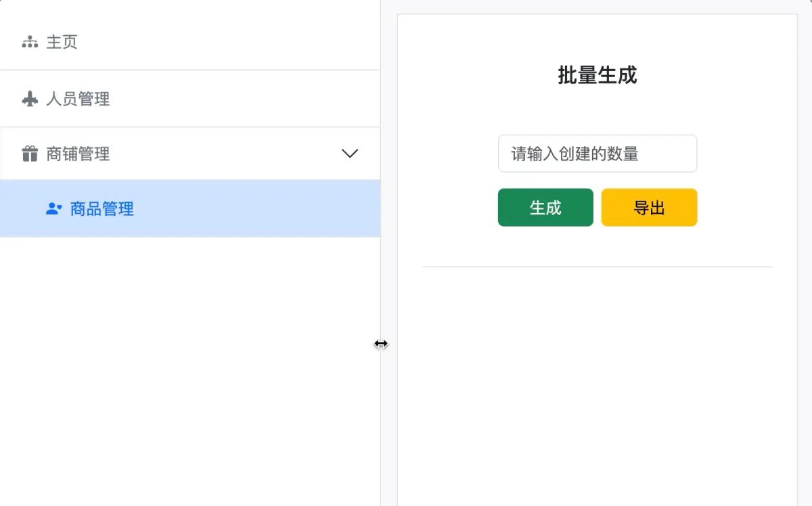Click the green 生成 button
The width and height of the screenshot is (812, 506).
tap(545, 208)
